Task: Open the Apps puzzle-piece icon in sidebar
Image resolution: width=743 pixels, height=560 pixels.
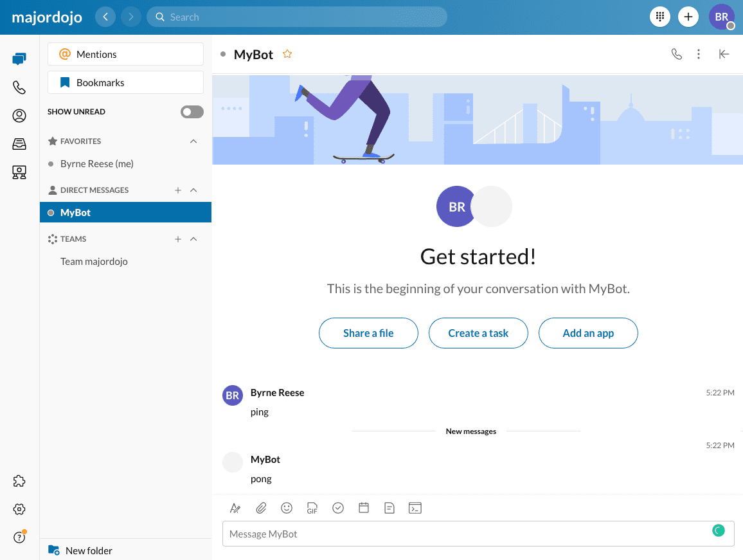Action: 19,481
